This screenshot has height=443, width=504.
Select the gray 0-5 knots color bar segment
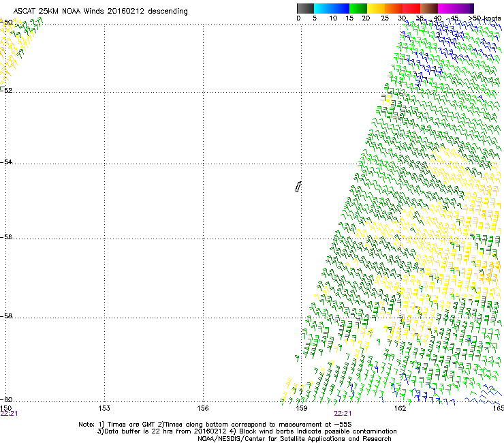point(305,8)
